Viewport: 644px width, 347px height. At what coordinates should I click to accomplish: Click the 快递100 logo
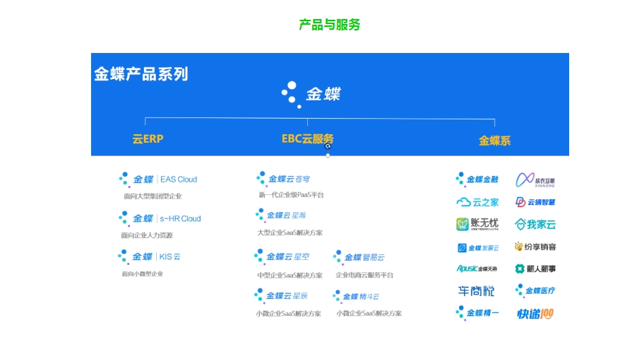point(535,314)
